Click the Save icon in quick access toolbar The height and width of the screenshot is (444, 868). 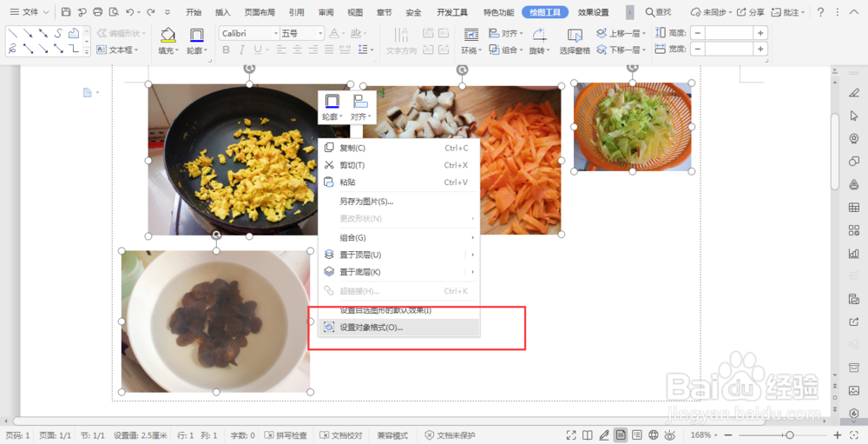(x=66, y=11)
